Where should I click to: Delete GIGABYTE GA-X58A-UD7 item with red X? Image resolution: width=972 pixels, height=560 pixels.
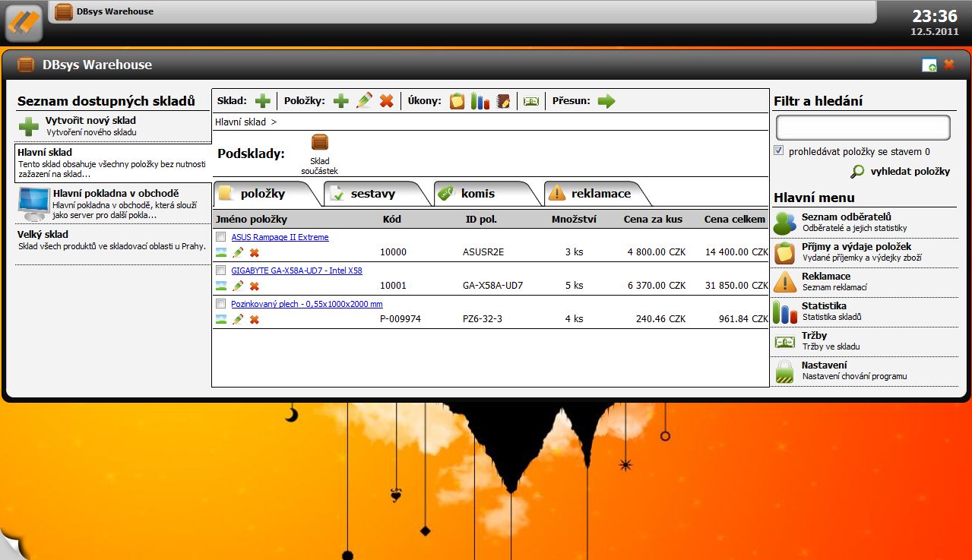pos(255,286)
